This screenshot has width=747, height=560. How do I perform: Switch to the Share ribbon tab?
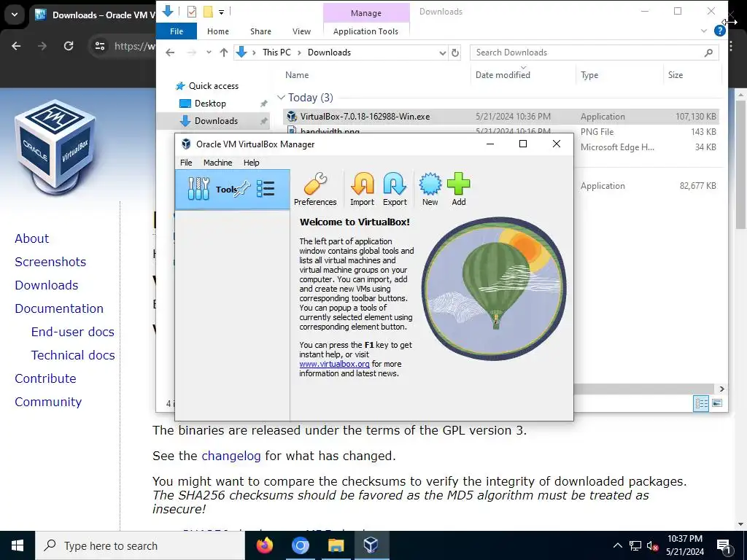pyautogui.click(x=260, y=31)
